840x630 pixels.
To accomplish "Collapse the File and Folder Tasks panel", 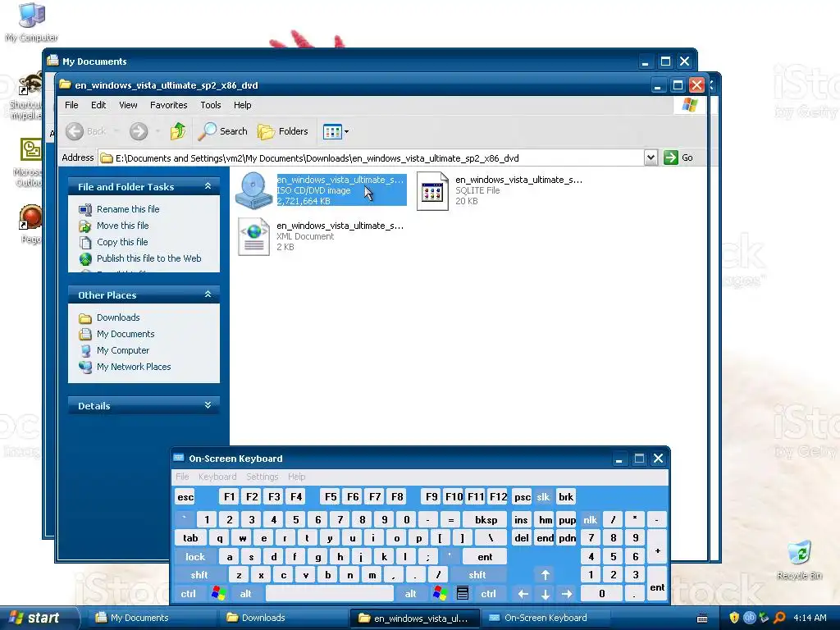I will coord(208,186).
